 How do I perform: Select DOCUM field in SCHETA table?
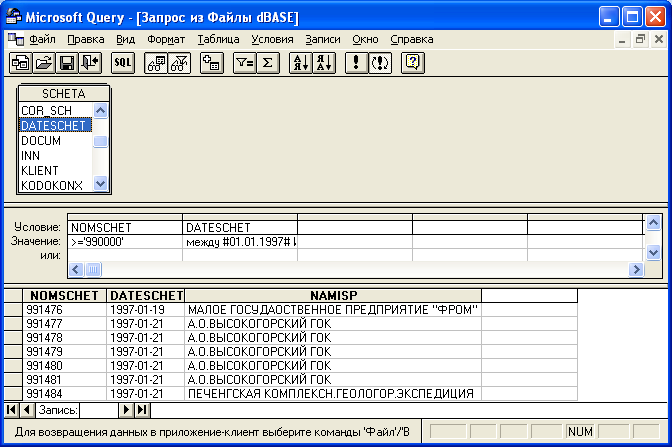(56, 141)
